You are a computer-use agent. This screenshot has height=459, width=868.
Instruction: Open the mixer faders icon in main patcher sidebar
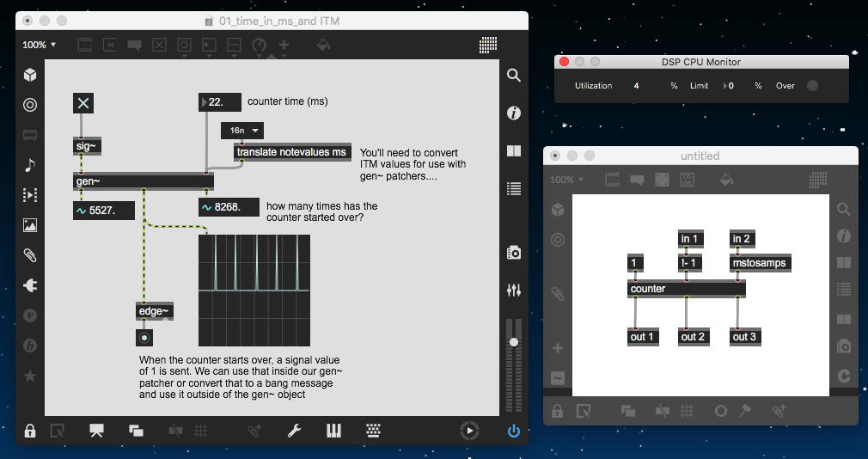tap(514, 291)
